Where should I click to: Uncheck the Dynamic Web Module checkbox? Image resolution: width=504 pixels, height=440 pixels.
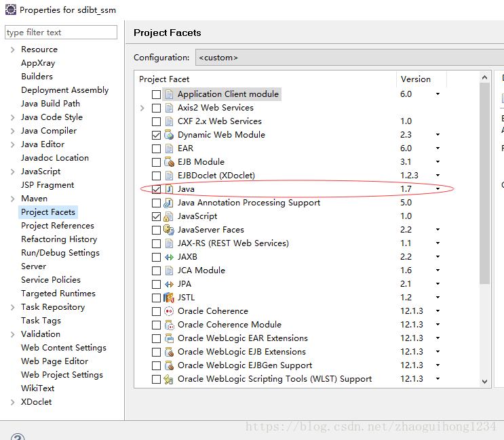point(156,135)
